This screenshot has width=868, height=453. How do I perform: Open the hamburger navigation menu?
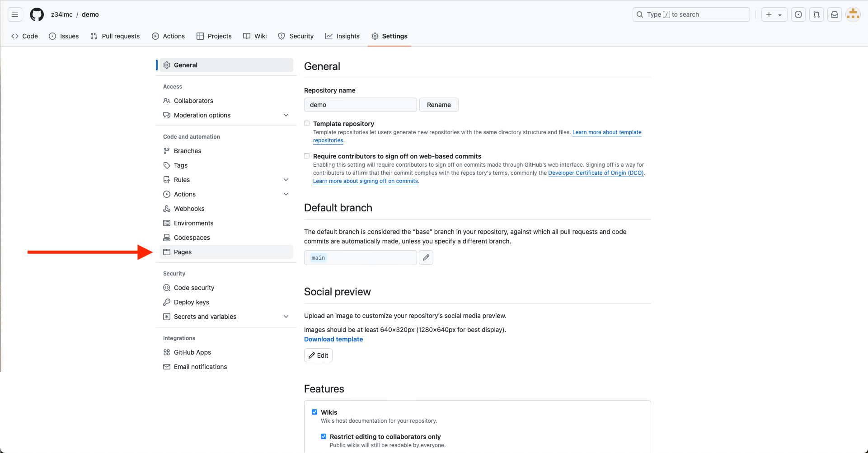pos(15,14)
